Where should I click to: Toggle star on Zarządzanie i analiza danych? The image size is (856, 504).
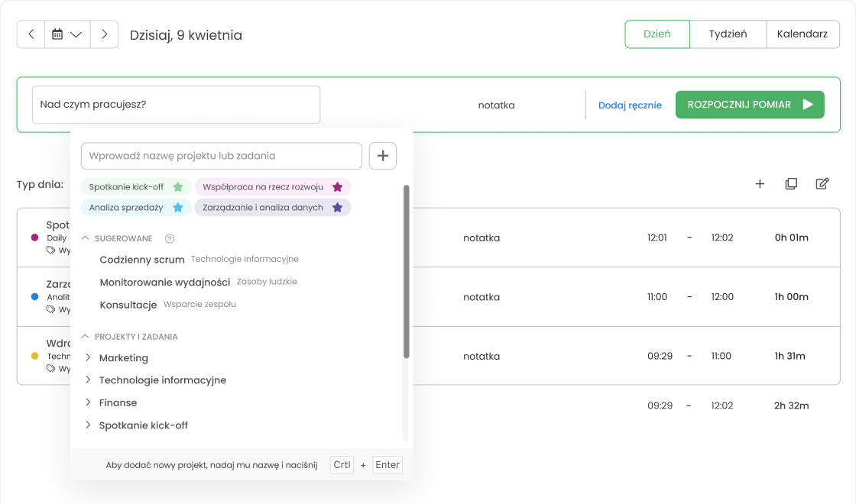[x=337, y=208]
